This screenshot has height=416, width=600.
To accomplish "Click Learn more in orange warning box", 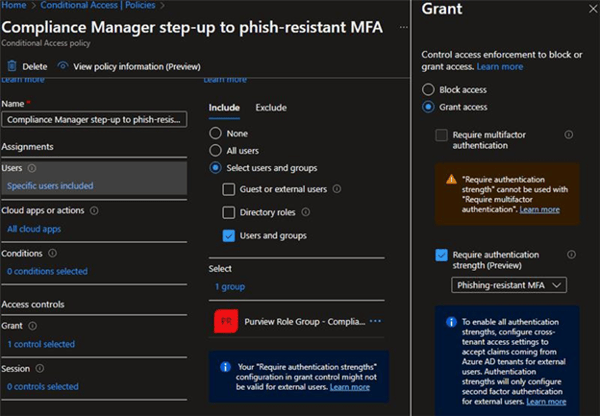I will [x=540, y=209].
